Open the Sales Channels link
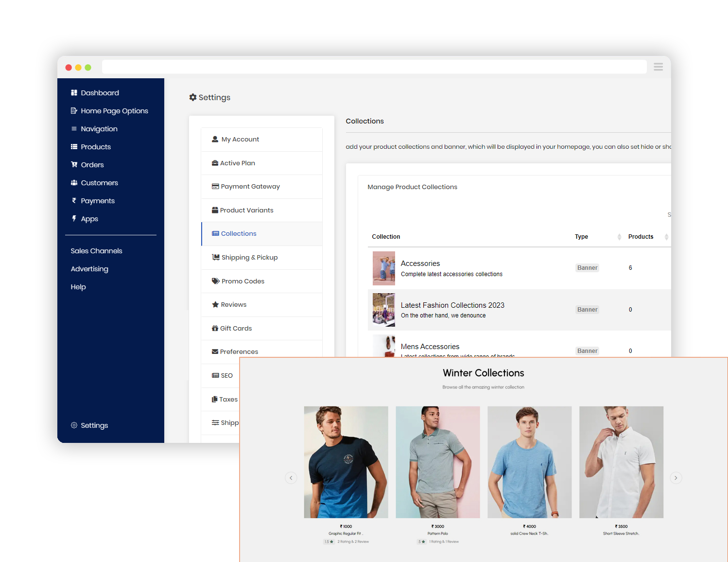Screen dimensions: 728x562 (96, 251)
